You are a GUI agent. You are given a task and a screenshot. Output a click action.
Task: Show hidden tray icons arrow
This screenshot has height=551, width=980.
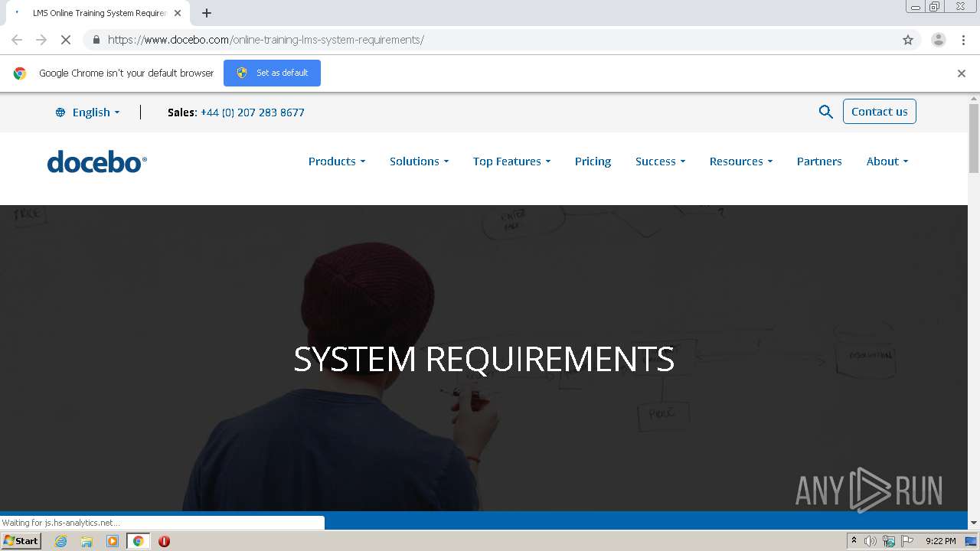pos(854,541)
